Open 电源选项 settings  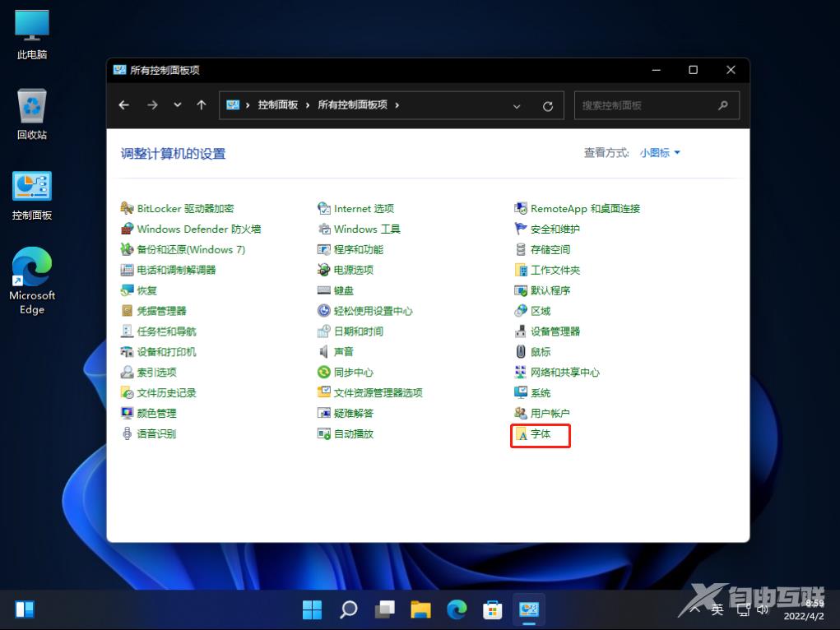354,269
